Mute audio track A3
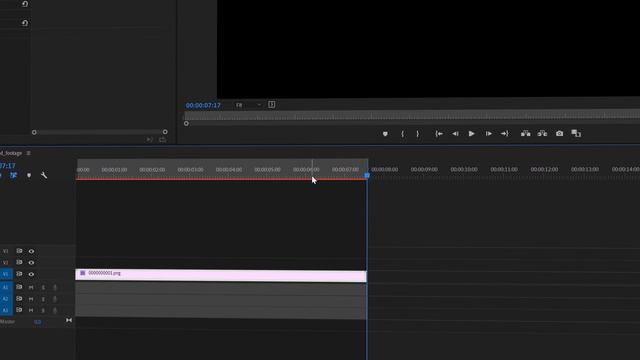 tap(31, 311)
